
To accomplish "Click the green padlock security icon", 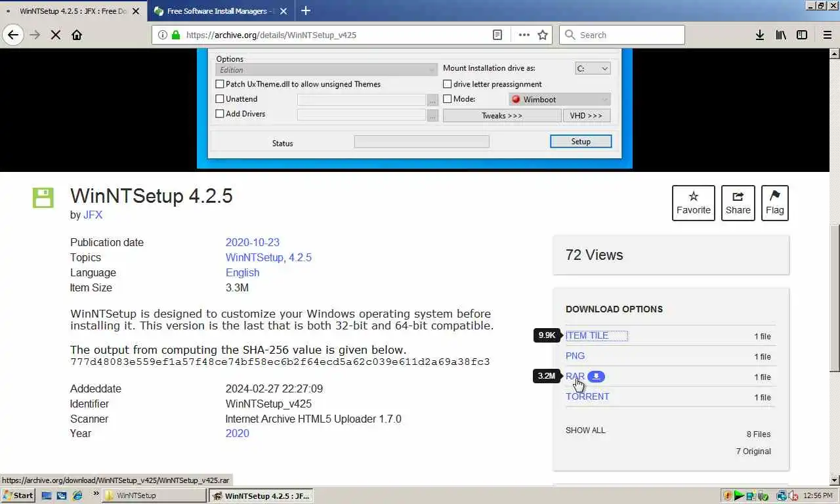I will click(x=175, y=35).
